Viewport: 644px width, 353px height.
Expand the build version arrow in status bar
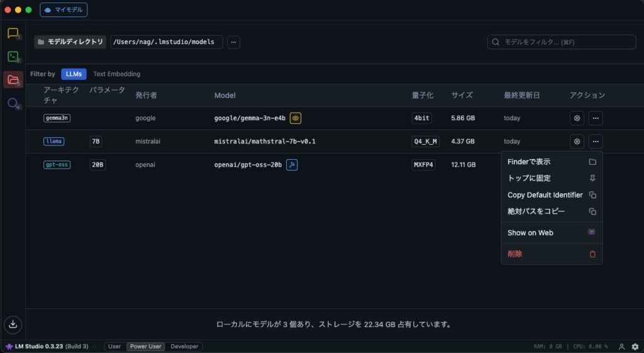click(x=94, y=347)
